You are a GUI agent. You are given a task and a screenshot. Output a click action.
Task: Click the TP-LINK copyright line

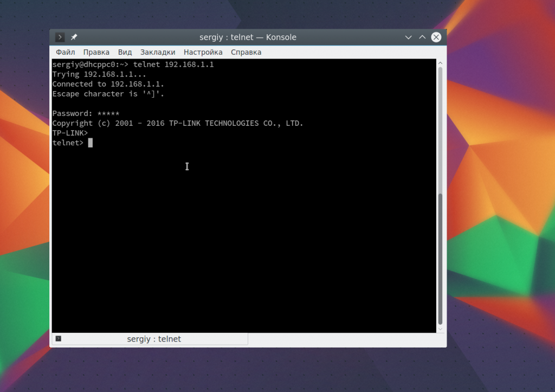pos(178,123)
